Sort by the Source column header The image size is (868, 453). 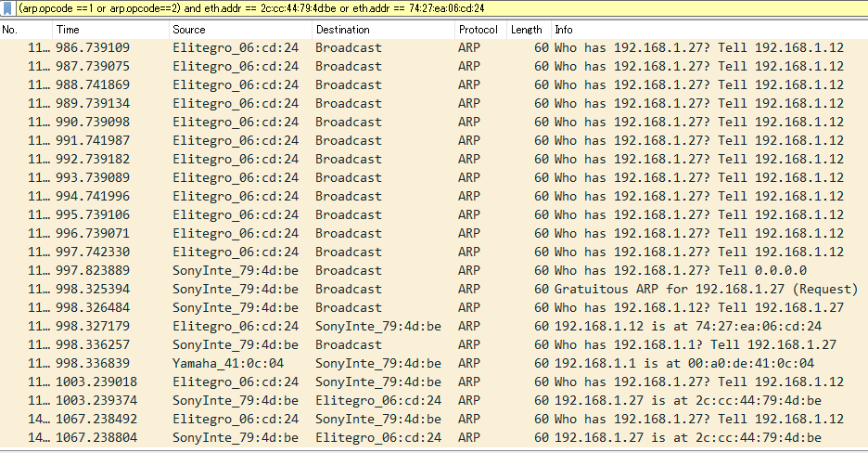pos(241,30)
